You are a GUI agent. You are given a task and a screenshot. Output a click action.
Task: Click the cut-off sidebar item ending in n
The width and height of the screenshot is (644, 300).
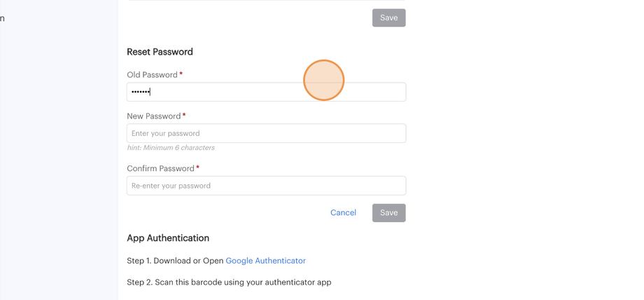(x=2, y=18)
